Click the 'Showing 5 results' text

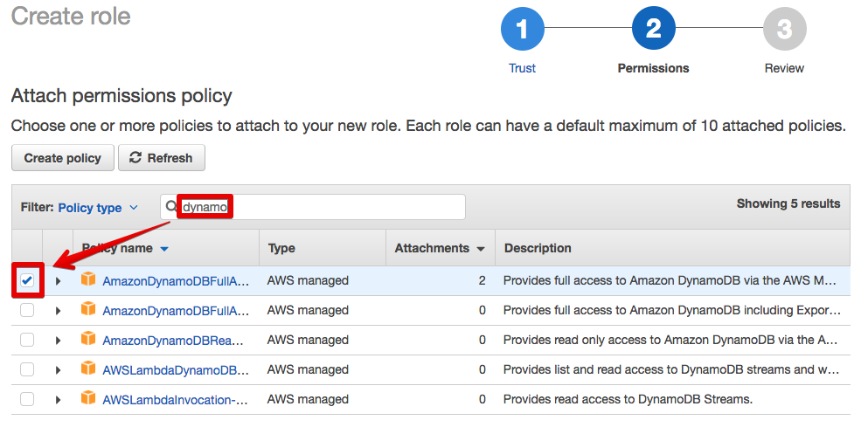[788, 203]
